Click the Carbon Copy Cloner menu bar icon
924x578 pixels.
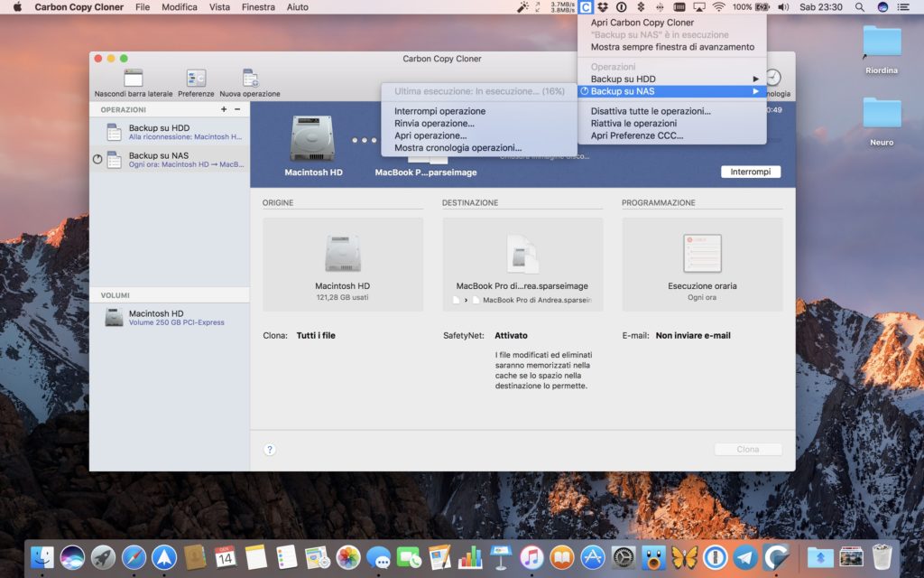pyautogui.click(x=585, y=7)
